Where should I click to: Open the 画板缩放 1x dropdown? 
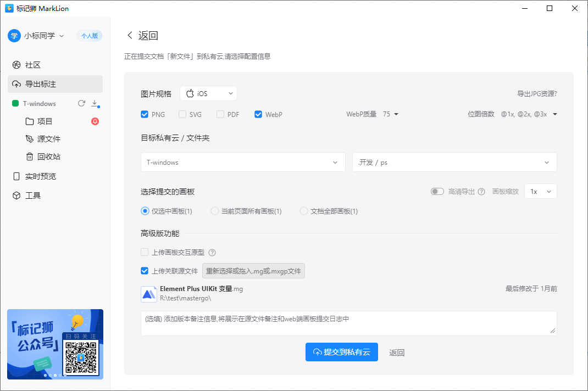tap(541, 192)
